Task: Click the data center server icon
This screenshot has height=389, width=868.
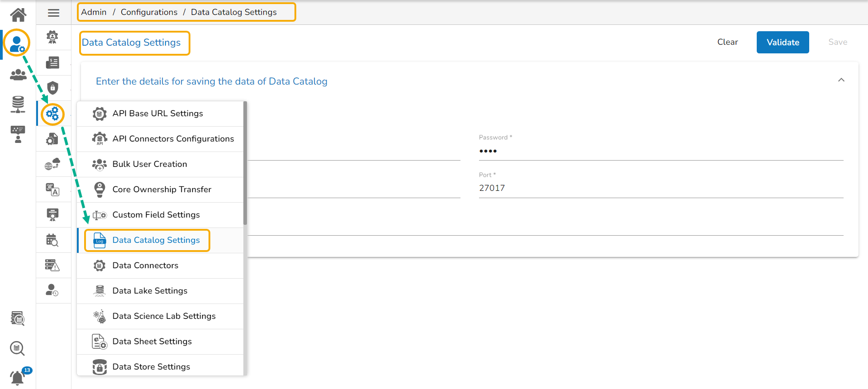Action: [x=18, y=104]
